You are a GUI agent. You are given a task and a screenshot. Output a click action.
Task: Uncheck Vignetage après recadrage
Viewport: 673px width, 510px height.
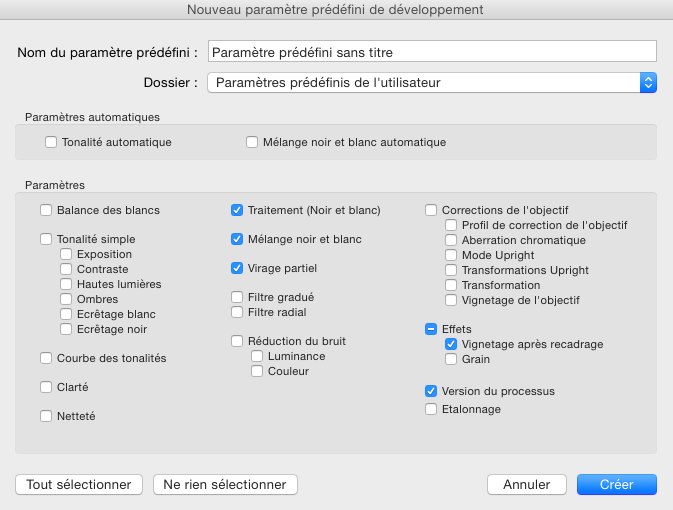(x=451, y=344)
